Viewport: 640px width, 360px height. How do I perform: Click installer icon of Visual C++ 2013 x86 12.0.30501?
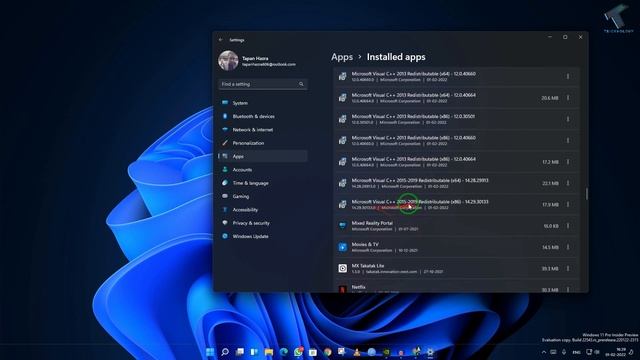coord(342,119)
